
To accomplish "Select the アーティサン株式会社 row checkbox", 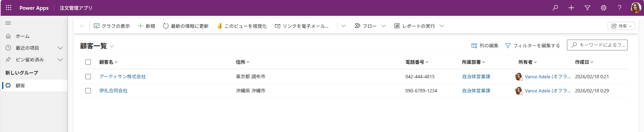I will click(88, 77).
